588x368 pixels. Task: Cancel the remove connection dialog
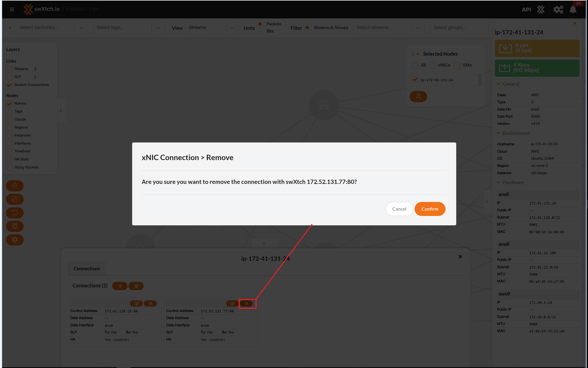[399, 209]
